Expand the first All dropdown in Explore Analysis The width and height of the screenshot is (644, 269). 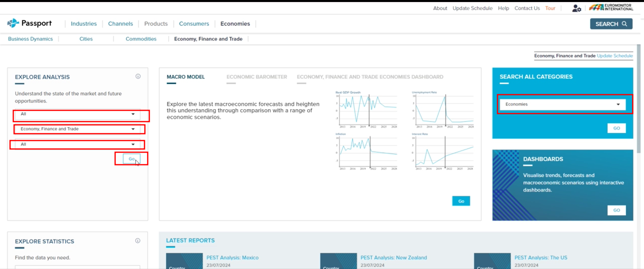pos(77,114)
